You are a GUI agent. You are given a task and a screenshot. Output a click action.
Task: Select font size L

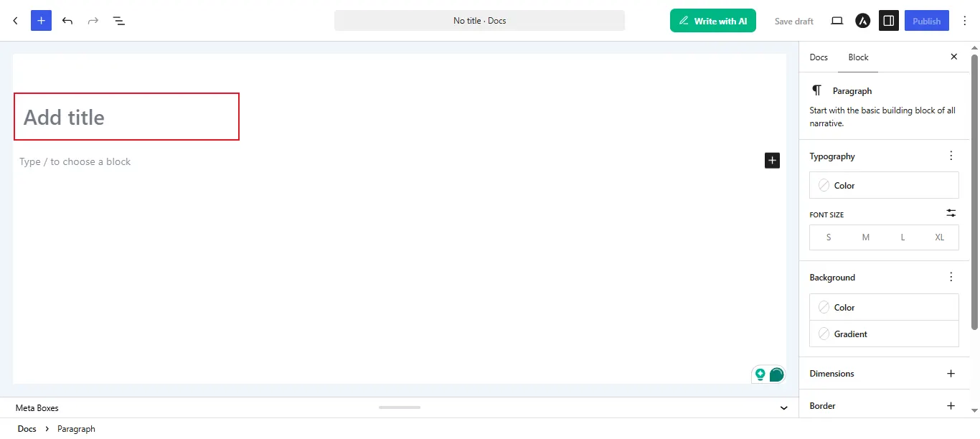click(x=903, y=237)
